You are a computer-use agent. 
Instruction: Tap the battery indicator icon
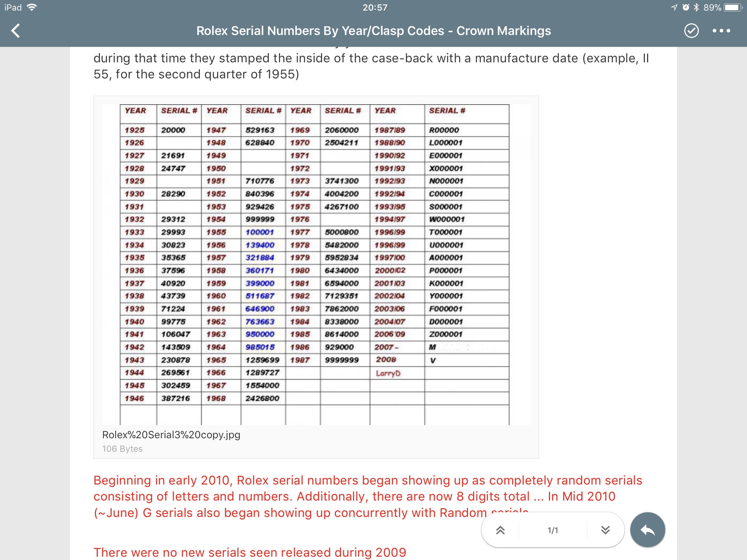click(733, 7)
